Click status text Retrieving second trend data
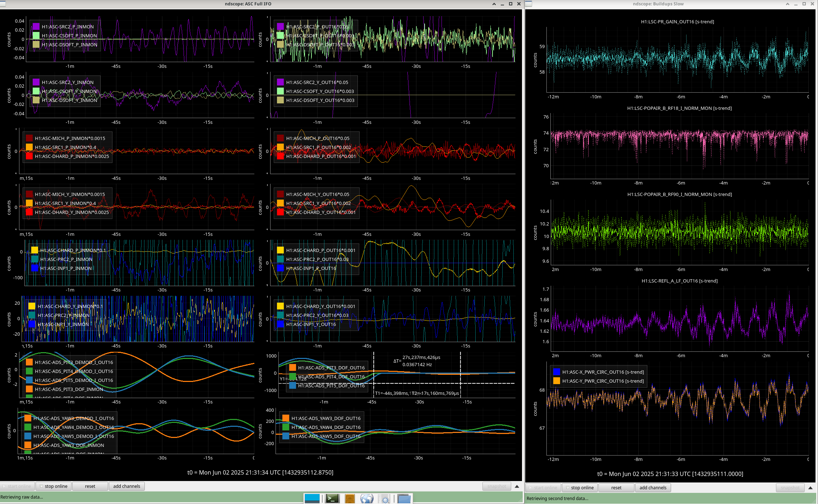Screen dimensions: 818x504 (558, 499)
